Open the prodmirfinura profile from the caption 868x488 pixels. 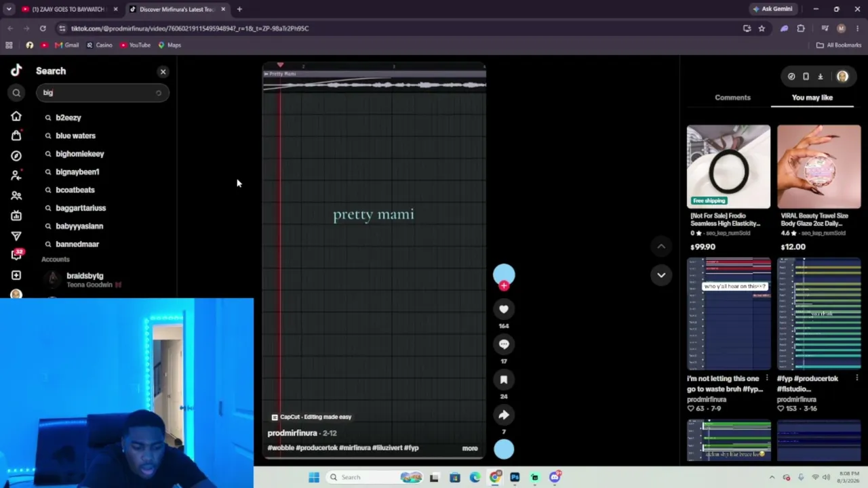292,433
